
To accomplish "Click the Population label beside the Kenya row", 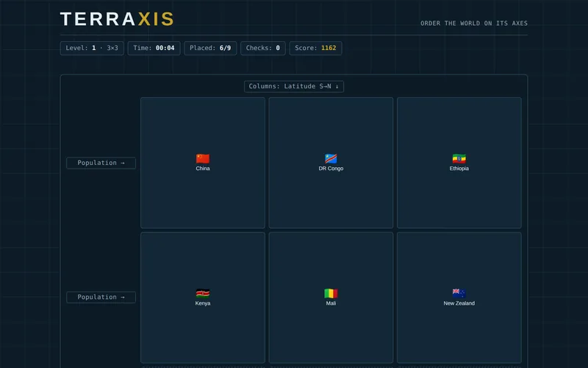I will [101, 297].
